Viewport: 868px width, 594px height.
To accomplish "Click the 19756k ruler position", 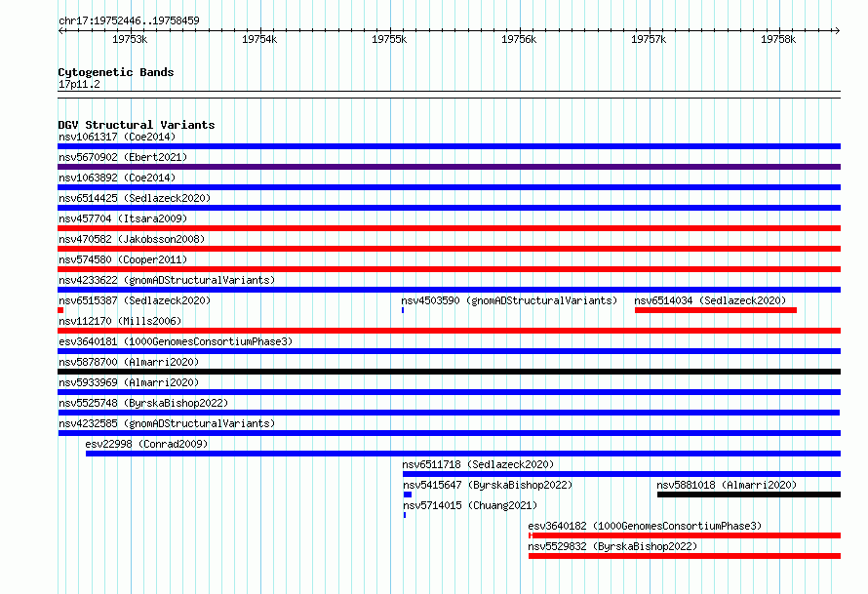I will tap(519, 39).
